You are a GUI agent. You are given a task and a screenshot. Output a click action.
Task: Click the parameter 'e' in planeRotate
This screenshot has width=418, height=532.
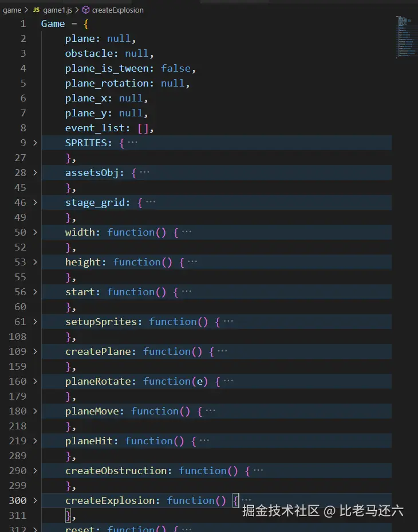click(200, 382)
